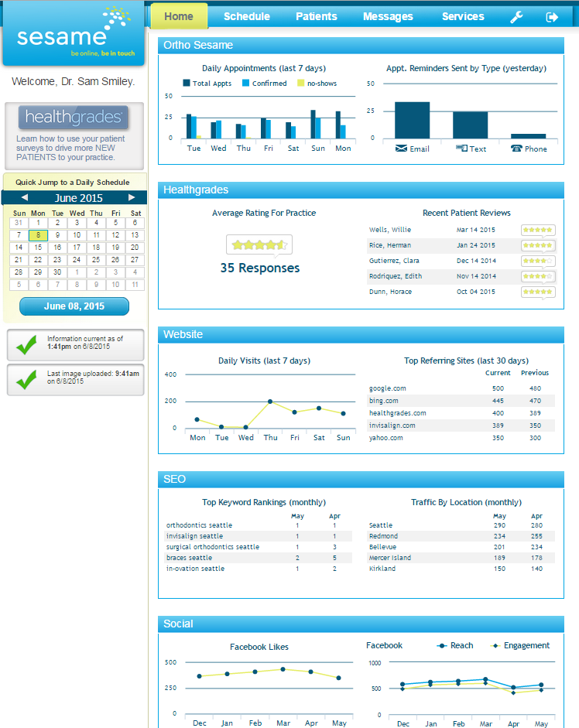Open Dunn, Horace star rating
The height and width of the screenshot is (728, 579).
coord(538,292)
